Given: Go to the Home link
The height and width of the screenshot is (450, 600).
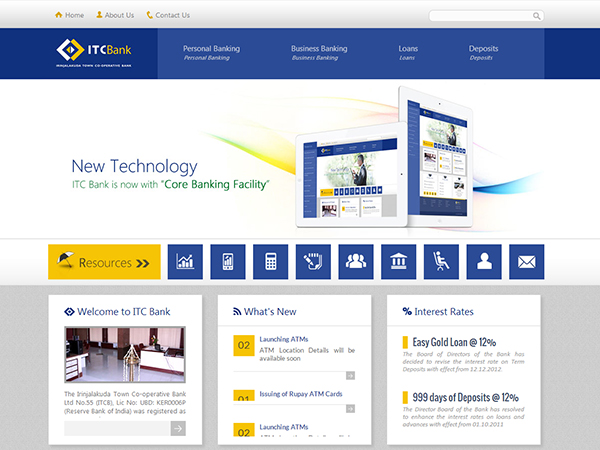Looking at the screenshot, I should coord(69,15).
